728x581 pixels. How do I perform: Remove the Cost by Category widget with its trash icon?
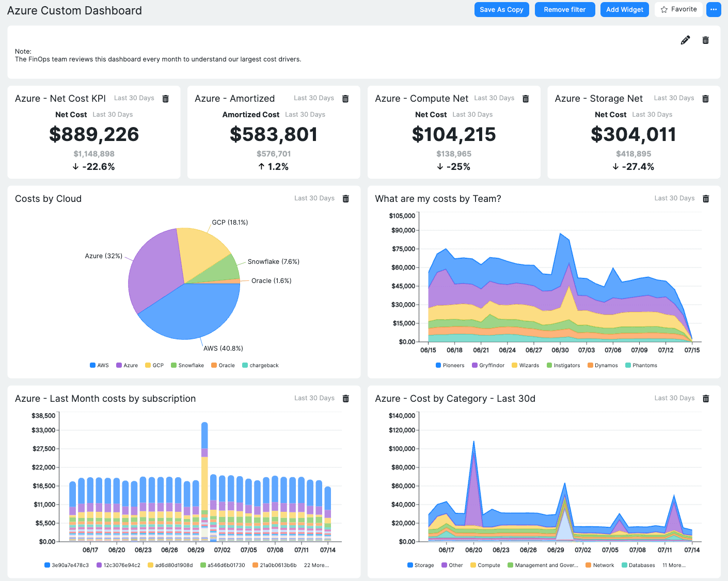(706, 398)
